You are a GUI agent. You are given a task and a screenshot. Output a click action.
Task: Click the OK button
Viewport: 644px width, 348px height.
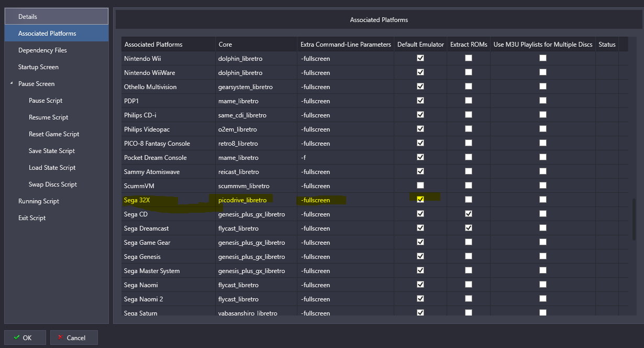pyautogui.click(x=25, y=338)
